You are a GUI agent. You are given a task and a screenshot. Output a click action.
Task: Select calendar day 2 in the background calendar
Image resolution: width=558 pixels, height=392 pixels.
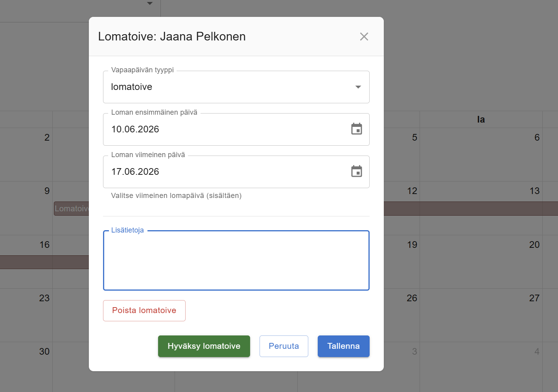[x=47, y=137]
